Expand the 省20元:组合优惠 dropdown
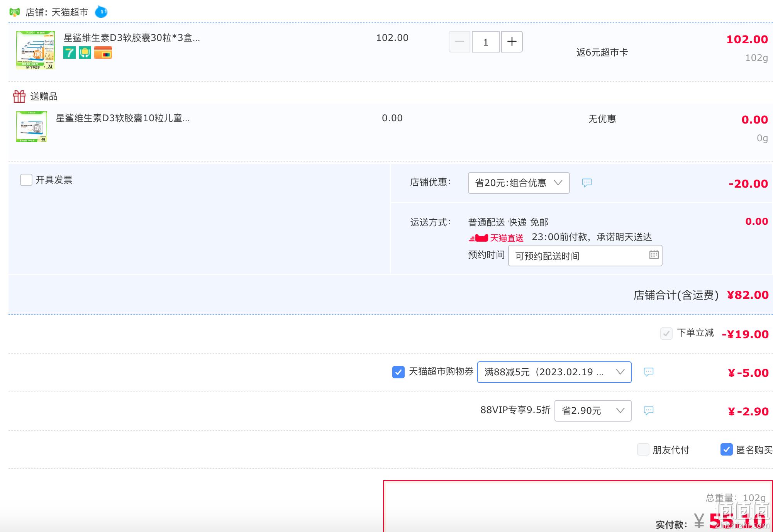This screenshot has width=773, height=532. (519, 183)
